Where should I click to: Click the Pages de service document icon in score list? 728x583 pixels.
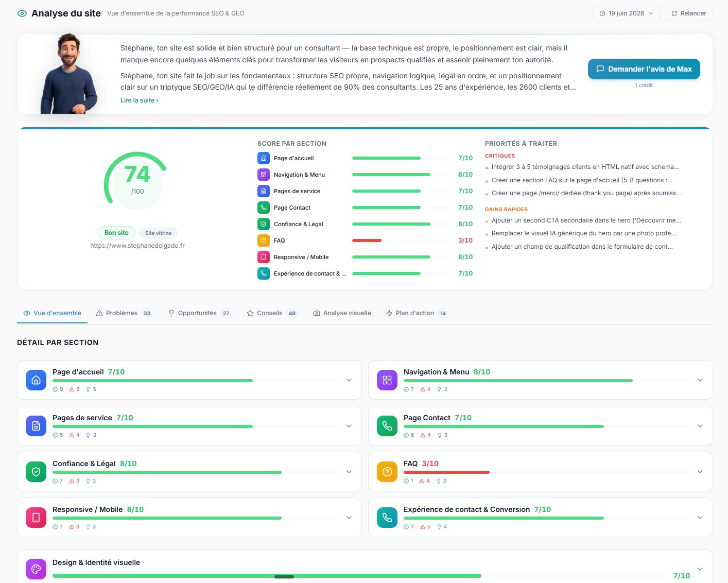(x=264, y=191)
